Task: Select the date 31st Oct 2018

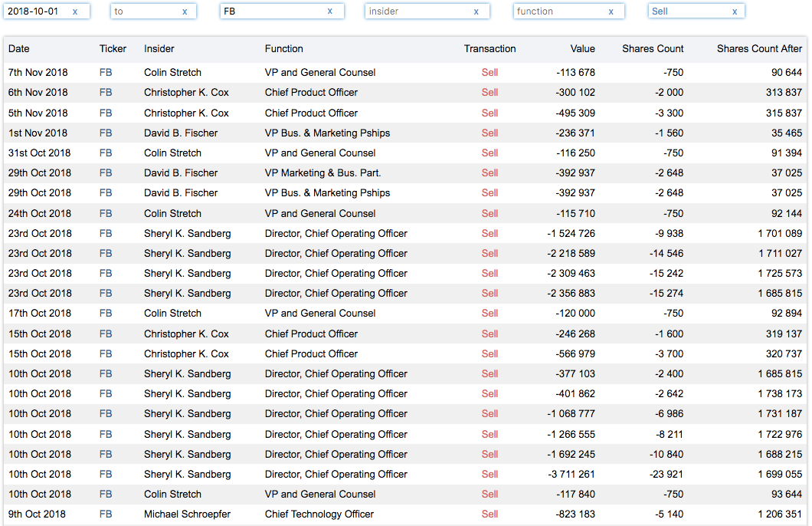Action: (x=39, y=153)
